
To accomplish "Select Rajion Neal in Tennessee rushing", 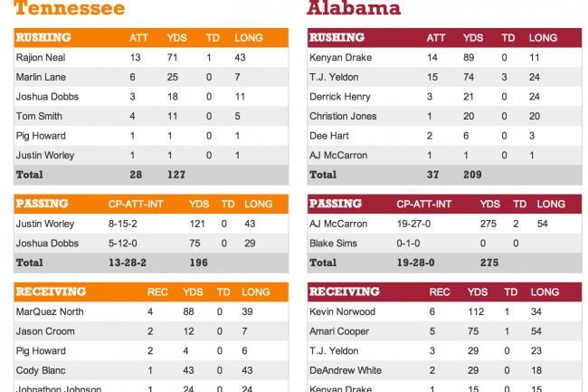I will [x=41, y=57].
